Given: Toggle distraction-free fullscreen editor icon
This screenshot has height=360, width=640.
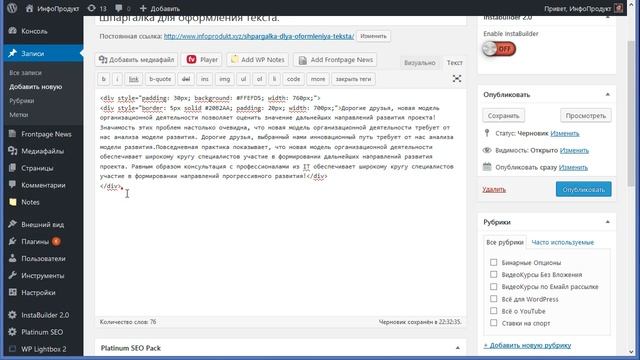Looking at the screenshot, I should pyautogui.click(x=457, y=79).
